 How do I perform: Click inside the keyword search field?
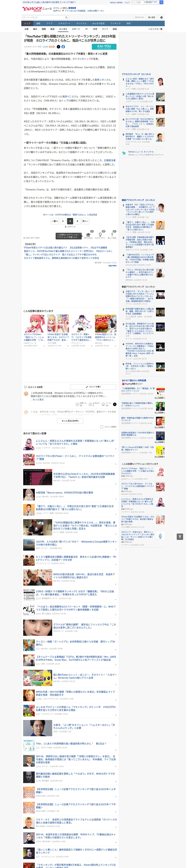click(44, 18)
